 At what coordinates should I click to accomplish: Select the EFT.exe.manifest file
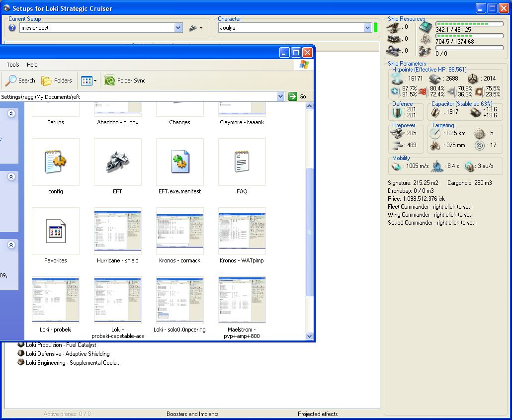tap(179, 162)
